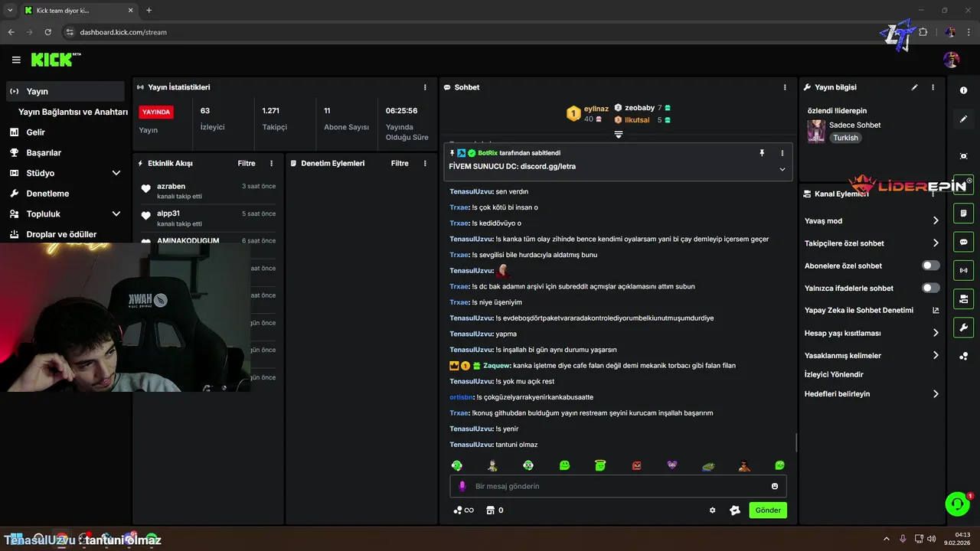
Task: Select Yayın in the left sidebar
Action: point(65,91)
